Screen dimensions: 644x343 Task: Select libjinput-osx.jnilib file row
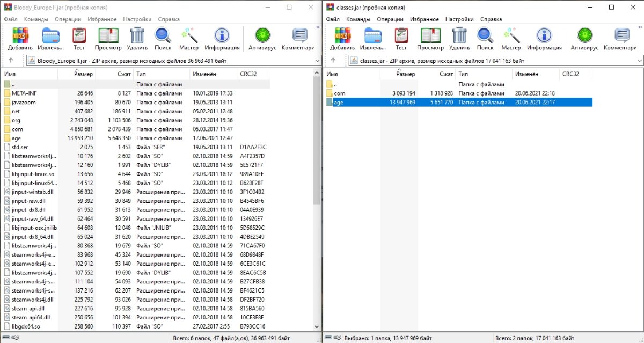(136, 228)
